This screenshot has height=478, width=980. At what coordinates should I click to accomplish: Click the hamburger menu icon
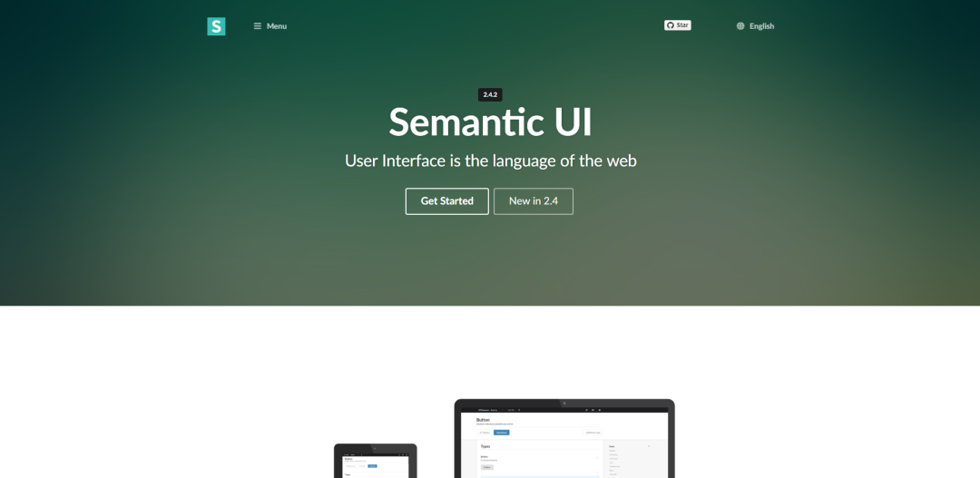pos(258,26)
